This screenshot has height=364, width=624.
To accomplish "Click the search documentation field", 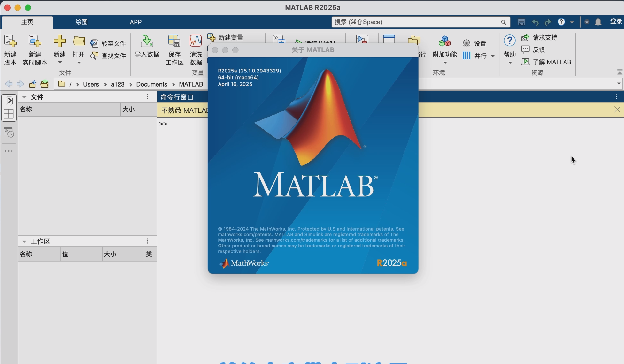I will coord(415,22).
